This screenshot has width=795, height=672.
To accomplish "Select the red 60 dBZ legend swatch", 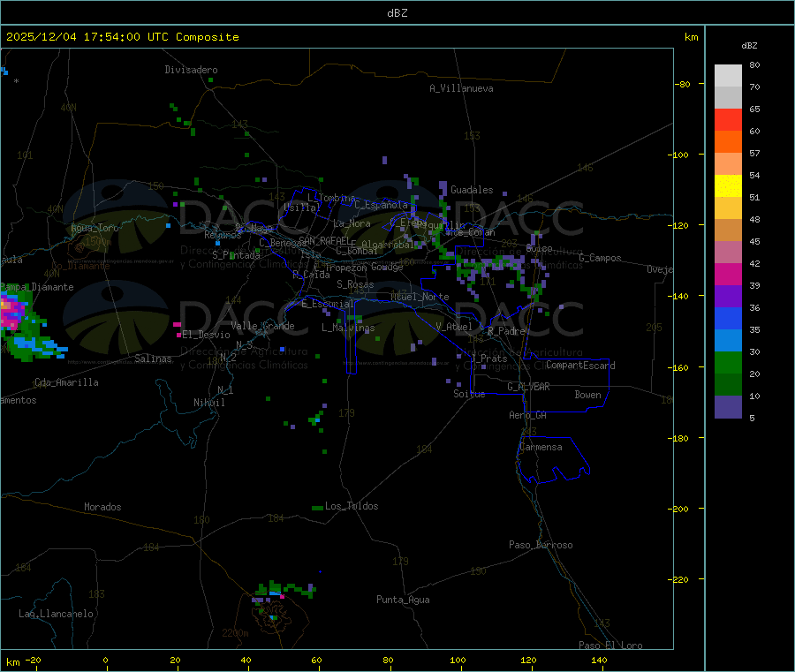I will click(x=728, y=119).
